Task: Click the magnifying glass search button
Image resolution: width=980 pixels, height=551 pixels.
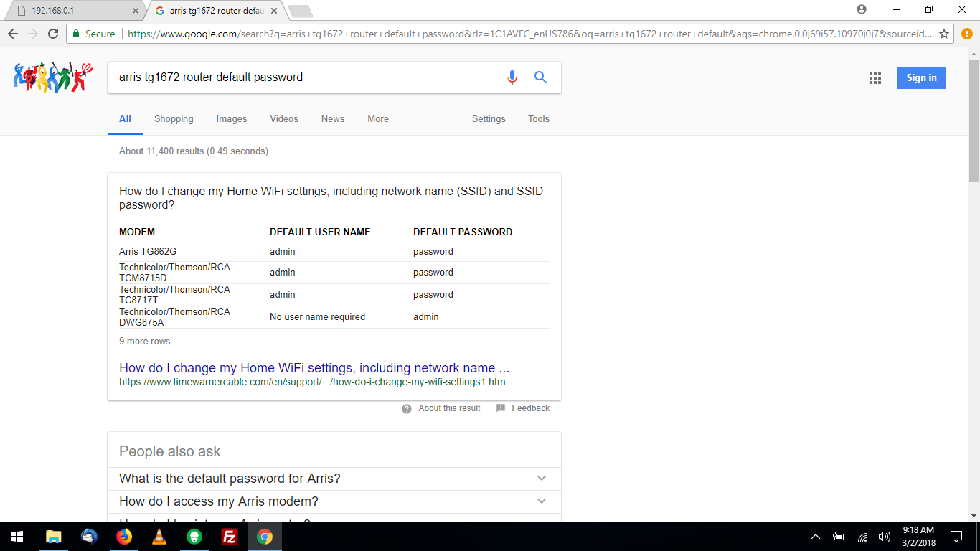Action: (x=541, y=77)
